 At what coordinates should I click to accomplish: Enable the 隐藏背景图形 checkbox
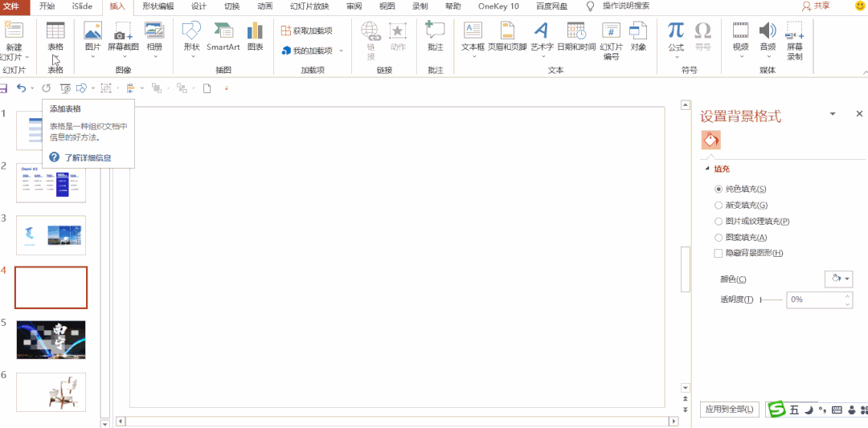(x=719, y=253)
